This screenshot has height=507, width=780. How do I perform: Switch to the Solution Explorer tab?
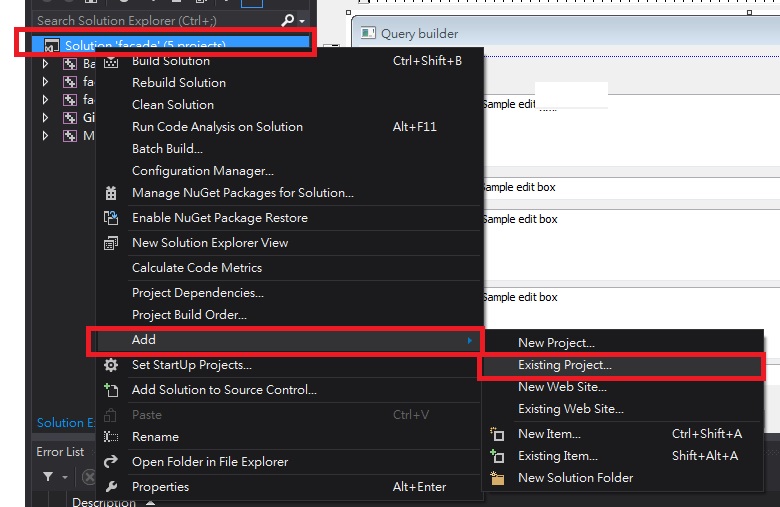(x=66, y=422)
